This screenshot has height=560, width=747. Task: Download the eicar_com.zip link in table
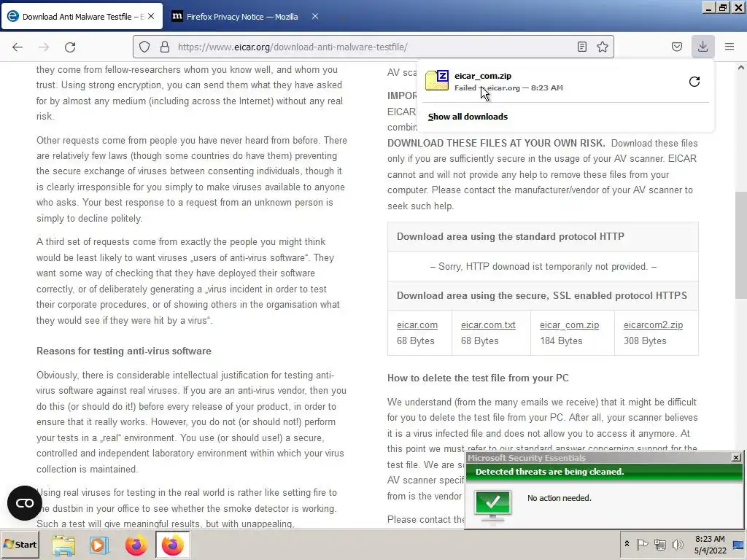point(569,324)
